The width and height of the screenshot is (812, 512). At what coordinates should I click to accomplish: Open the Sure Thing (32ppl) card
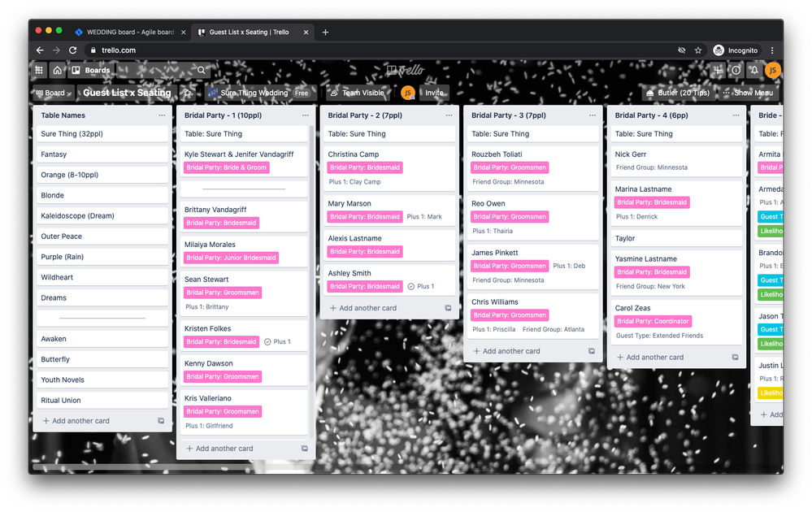[x=102, y=133]
